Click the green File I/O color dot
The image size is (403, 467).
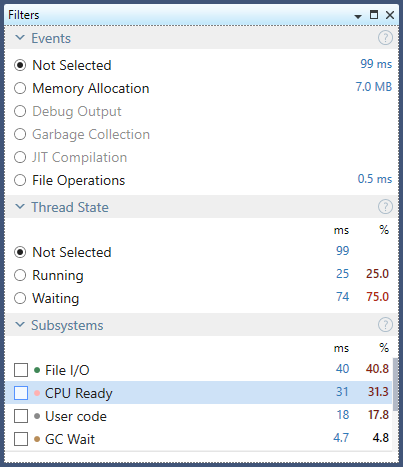click(x=37, y=370)
